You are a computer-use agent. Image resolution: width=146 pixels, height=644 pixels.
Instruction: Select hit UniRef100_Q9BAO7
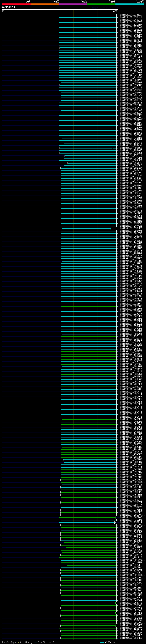(x=131, y=90)
